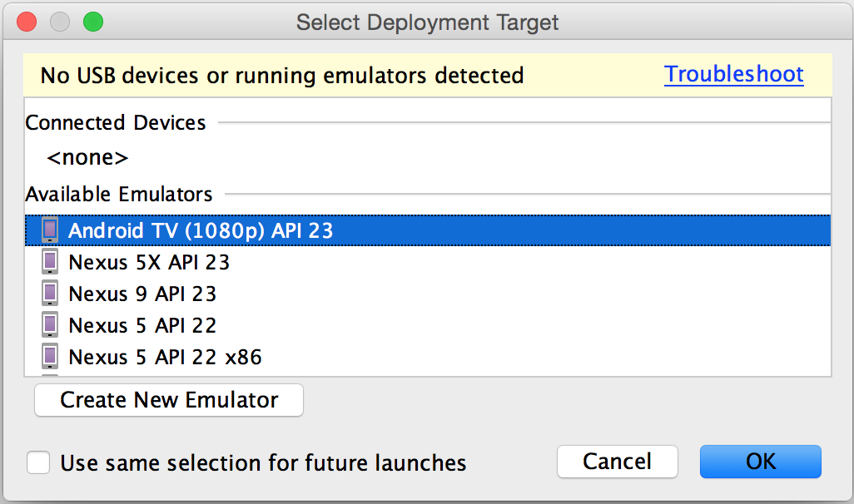This screenshot has width=854, height=504.
Task: Click the Nexus 5 API 22 x86 device icon
Action: click(50, 357)
